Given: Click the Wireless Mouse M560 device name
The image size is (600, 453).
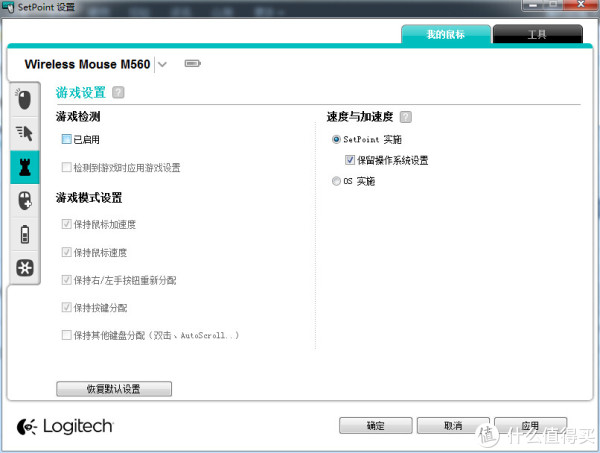Looking at the screenshot, I should coord(87,64).
